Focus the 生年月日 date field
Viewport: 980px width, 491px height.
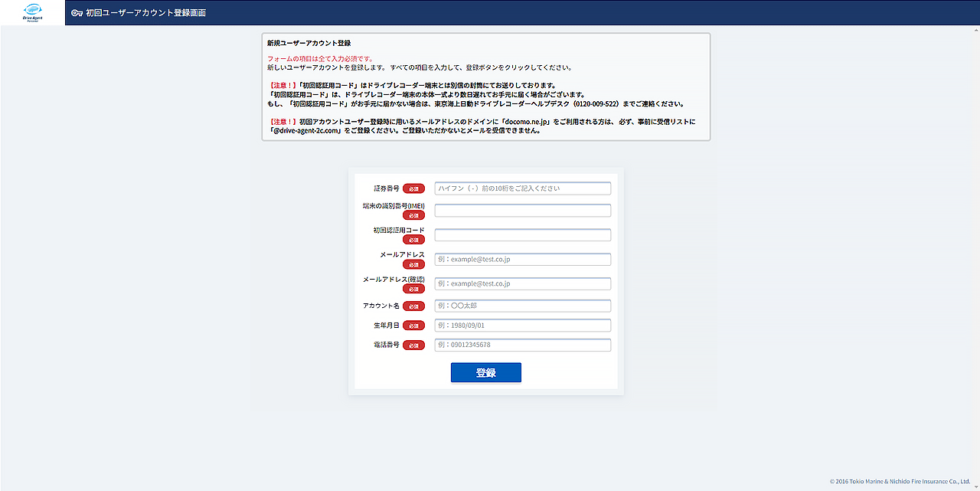pos(522,326)
